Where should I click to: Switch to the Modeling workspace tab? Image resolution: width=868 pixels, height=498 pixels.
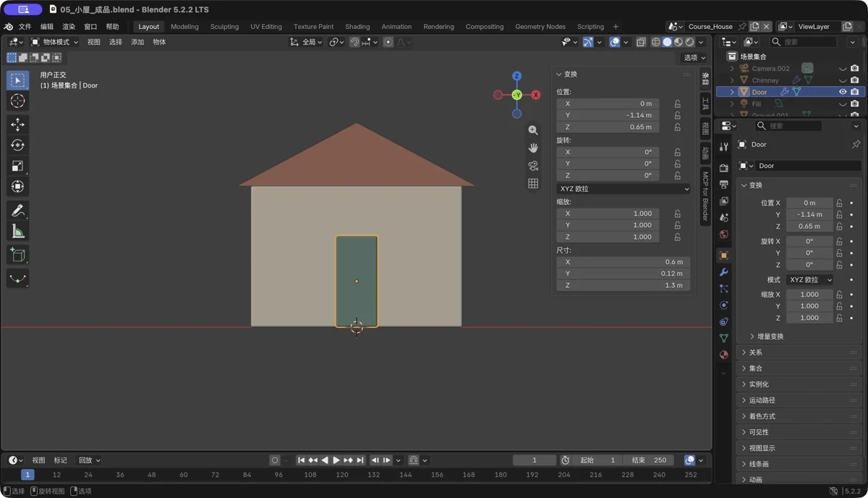[184, 27]
